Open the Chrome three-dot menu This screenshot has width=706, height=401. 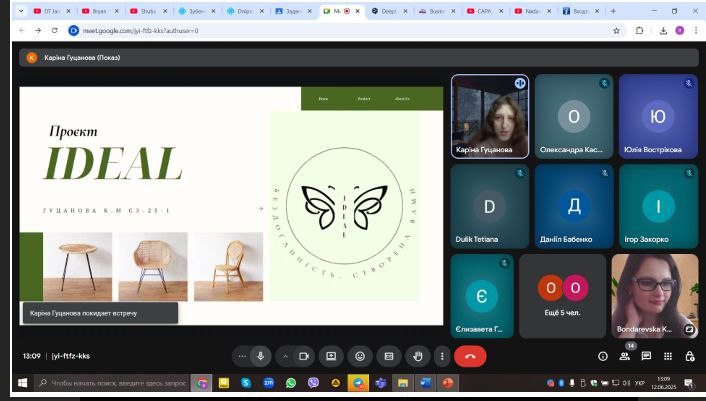(696, 31)
